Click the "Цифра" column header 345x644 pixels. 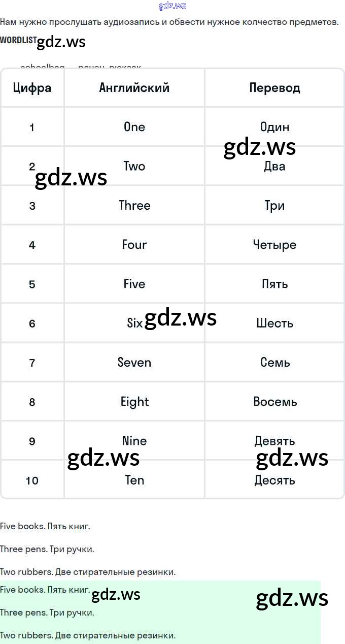pos(32,88)
